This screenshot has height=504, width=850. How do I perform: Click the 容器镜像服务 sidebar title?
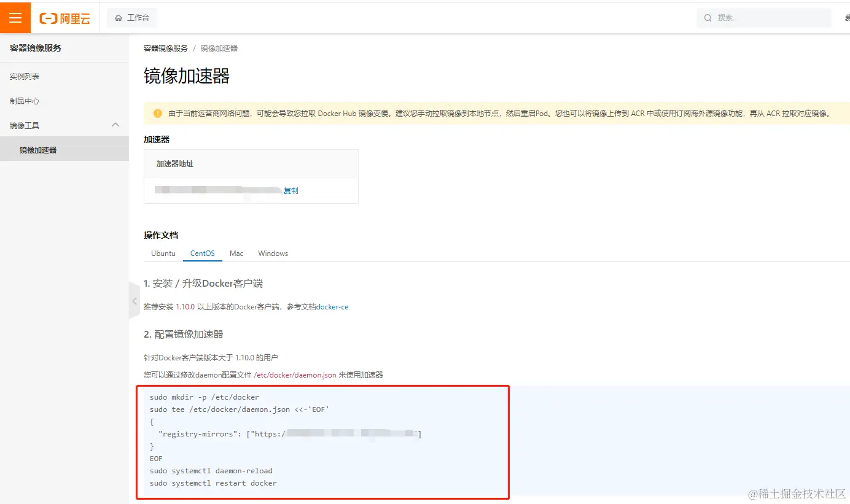[x=36, y=48]
